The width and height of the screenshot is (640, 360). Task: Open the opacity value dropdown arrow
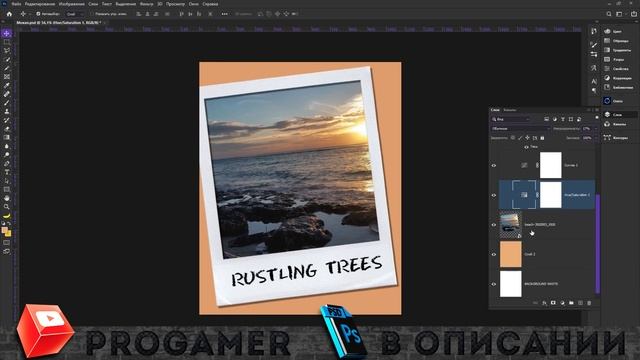tap(596, 129)
